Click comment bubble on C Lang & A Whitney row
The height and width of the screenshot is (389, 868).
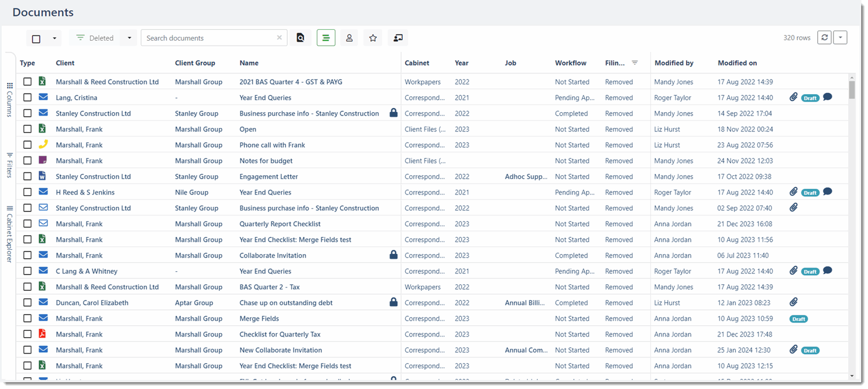(827, 271)
